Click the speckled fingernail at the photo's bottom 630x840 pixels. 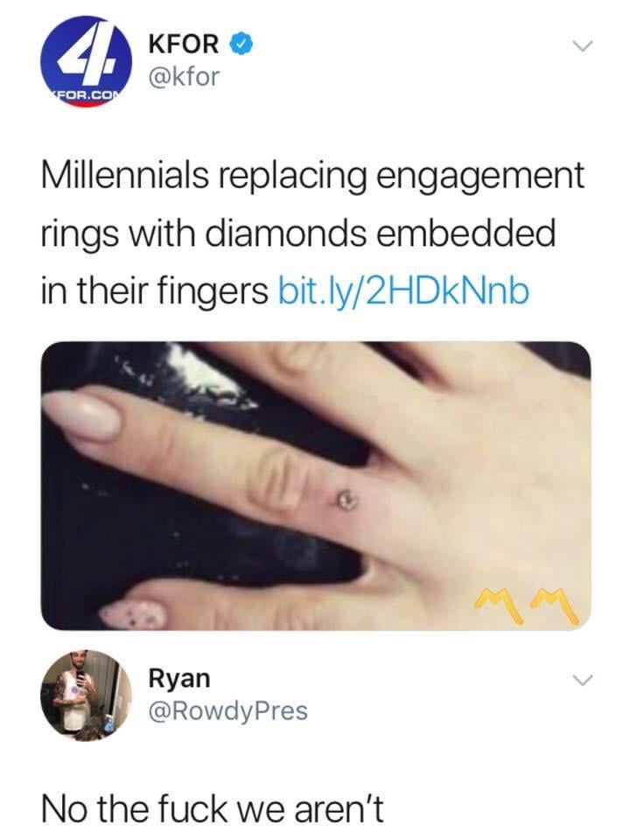[135, 613]
